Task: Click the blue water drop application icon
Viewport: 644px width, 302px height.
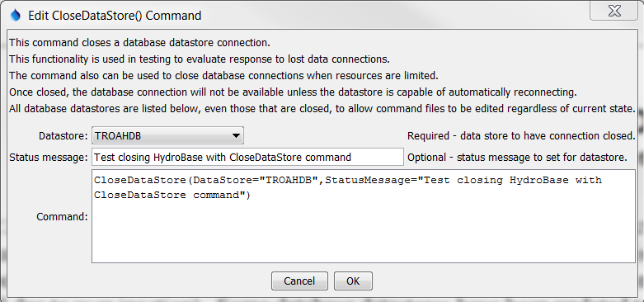Action: 15,15
